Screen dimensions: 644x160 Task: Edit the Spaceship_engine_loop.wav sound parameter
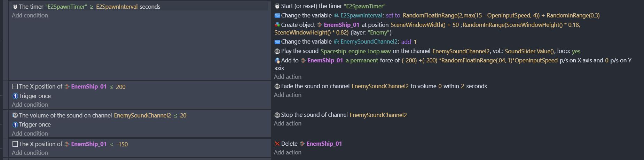[x=355, y=51]
